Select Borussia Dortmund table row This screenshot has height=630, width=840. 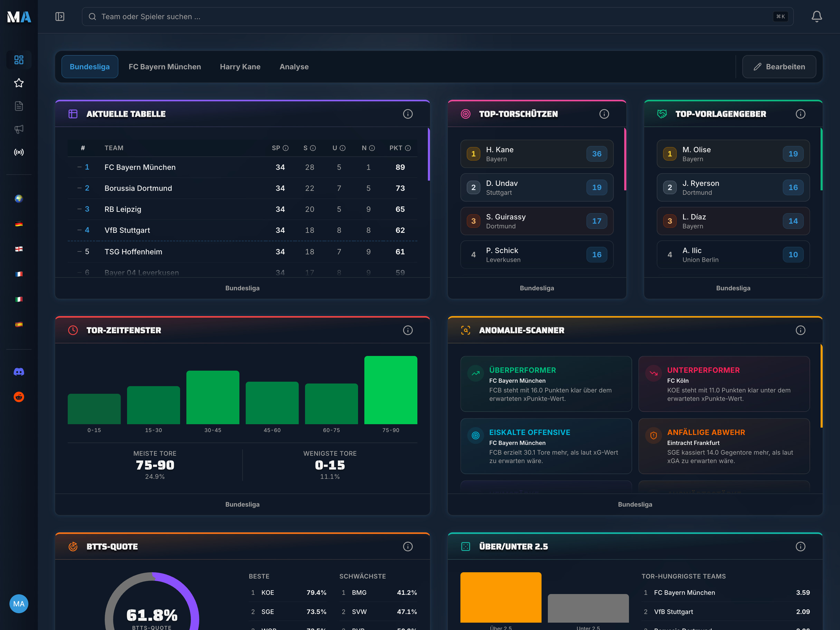click(x=242, y=188)
